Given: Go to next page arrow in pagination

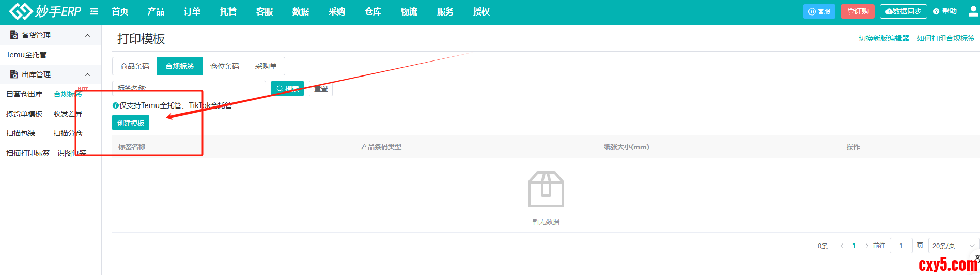Looking at the screenshot, I should pyautogui.click(x=866, y=246).
